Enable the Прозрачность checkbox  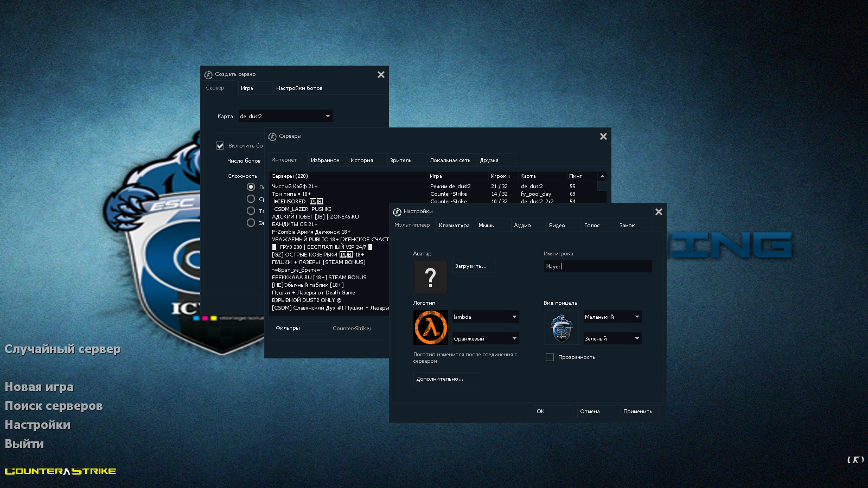click(x=550, y=357)
